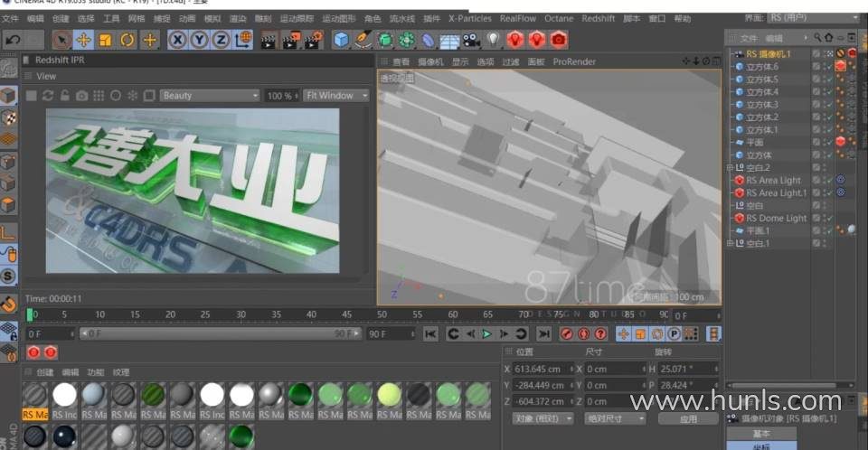Open the deformer icon
The height and width of the screenshot is (450, 868).
pos(429,40)
